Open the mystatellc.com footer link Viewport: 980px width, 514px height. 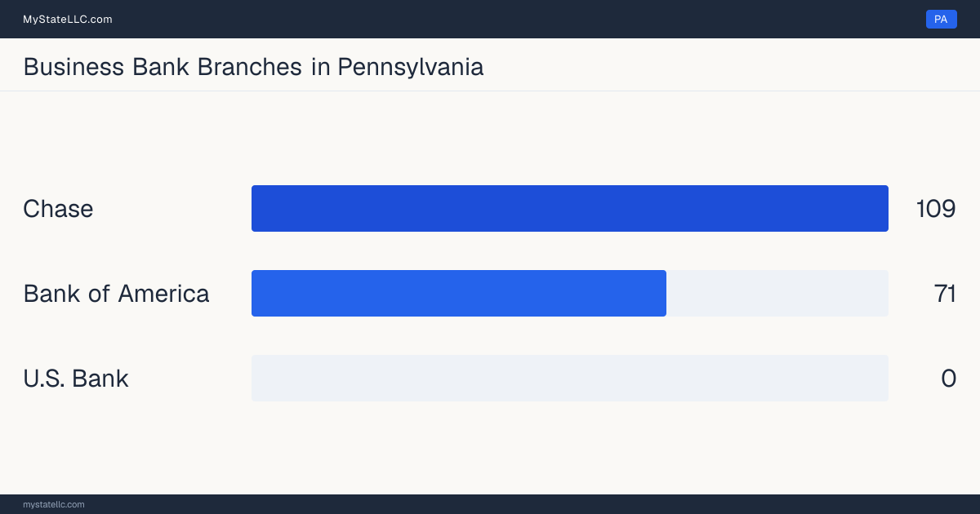click(54, 504)
